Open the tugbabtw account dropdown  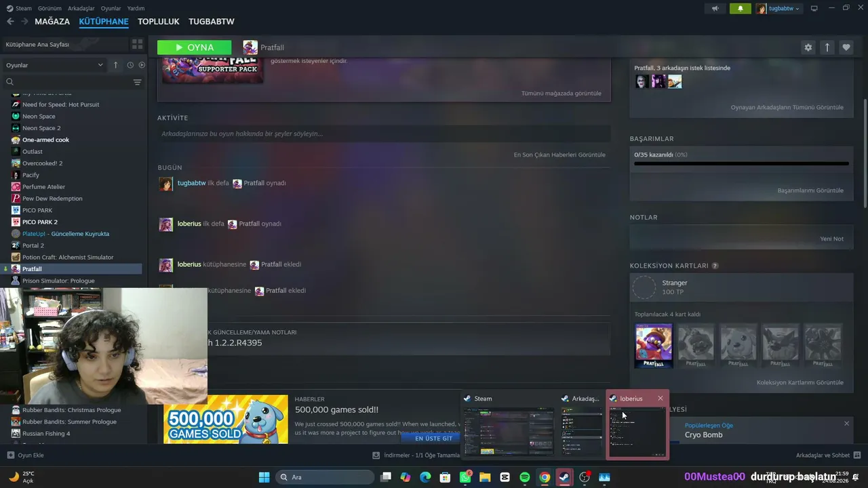tap(778, 8)
